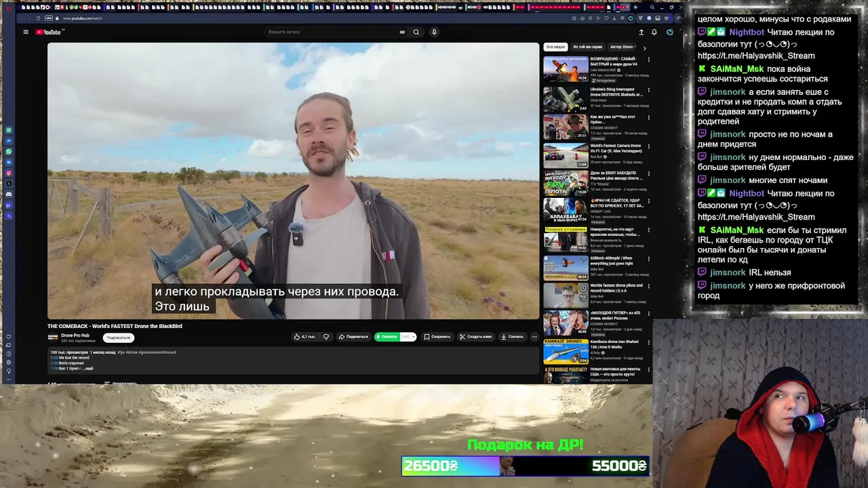The image size is (868, 488).
Task: Open options for ВОЗВРАЩЕНИЕ video suggestion
Action: (x=648, y=59)
